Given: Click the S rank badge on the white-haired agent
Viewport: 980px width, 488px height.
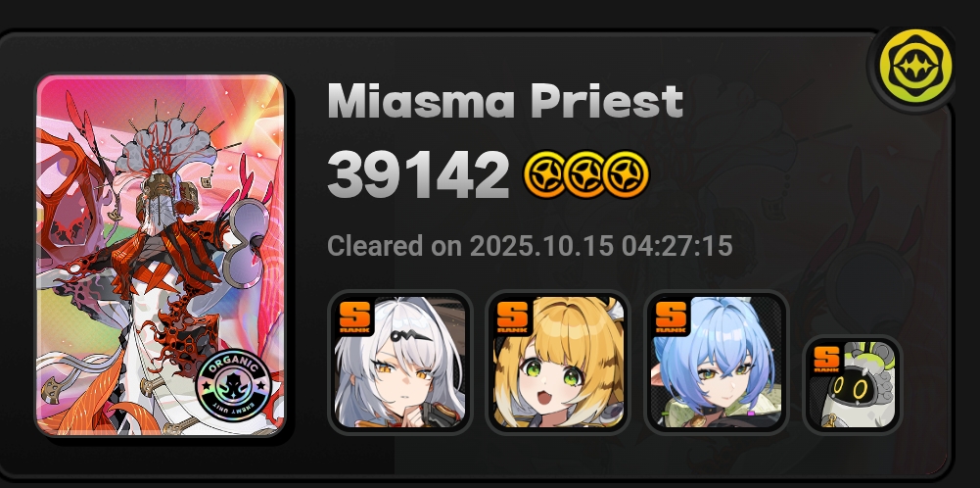Looking at the screenshot, I should click(x=355, y=317).
